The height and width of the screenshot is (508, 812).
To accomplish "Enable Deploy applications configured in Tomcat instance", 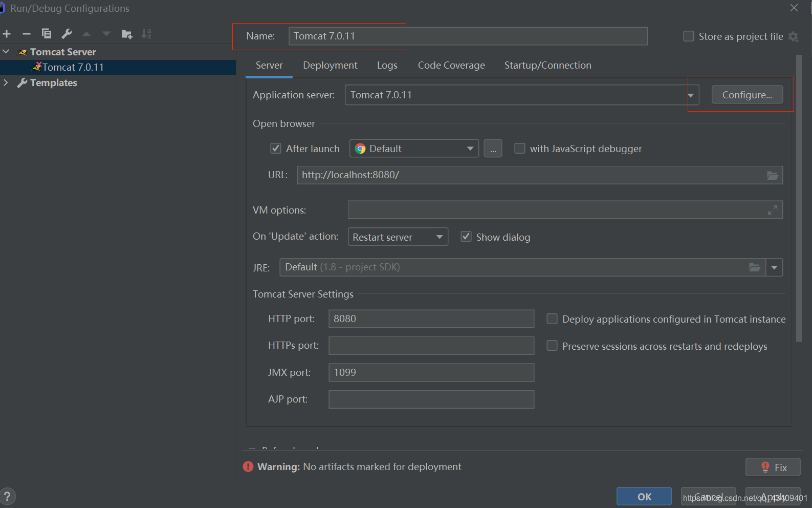I will click(552, 319).
